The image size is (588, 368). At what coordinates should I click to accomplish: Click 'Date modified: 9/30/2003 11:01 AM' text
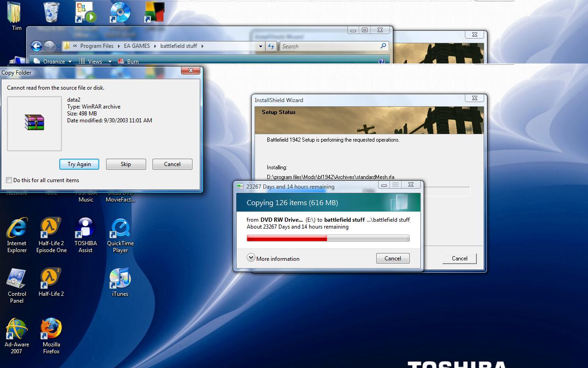[109, 120]
